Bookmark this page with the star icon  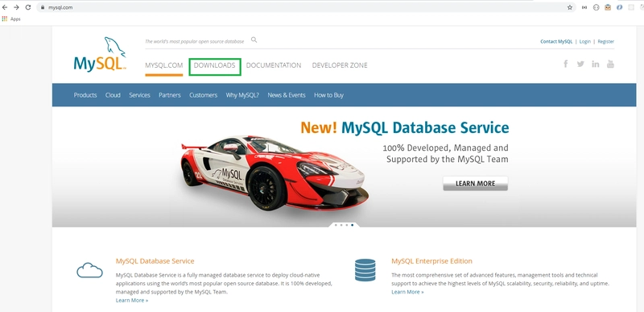pos(570,7)
